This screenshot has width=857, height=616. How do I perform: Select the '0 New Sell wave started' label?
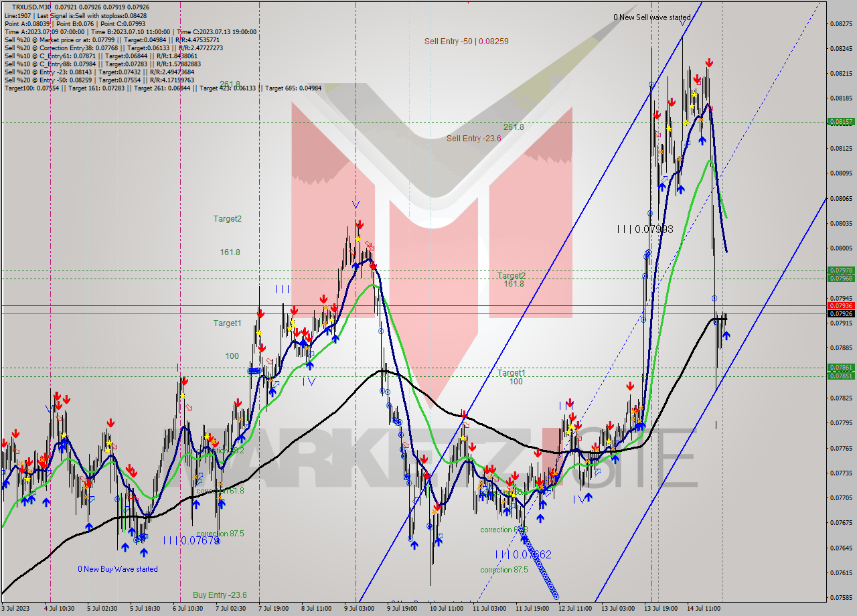pyautogui.click(x=651, y=17)
